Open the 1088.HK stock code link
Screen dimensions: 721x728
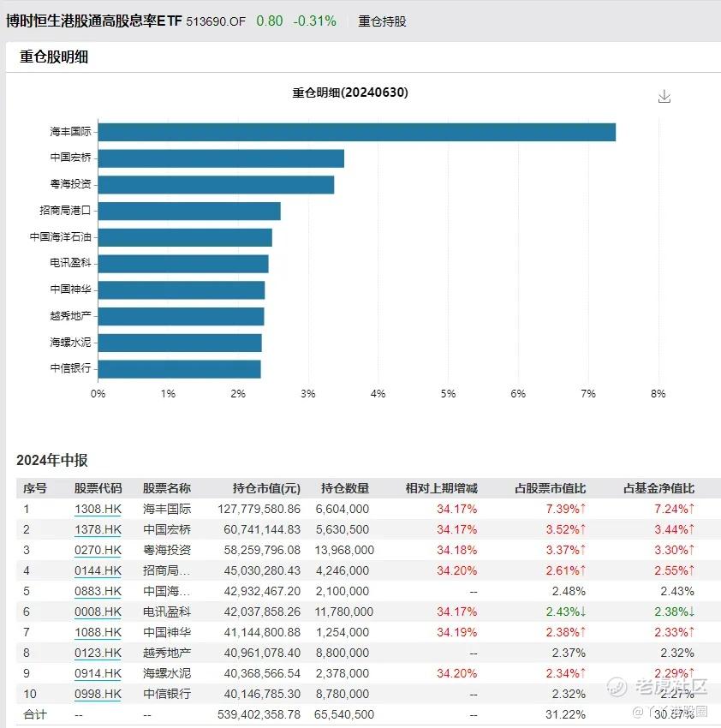98,632
